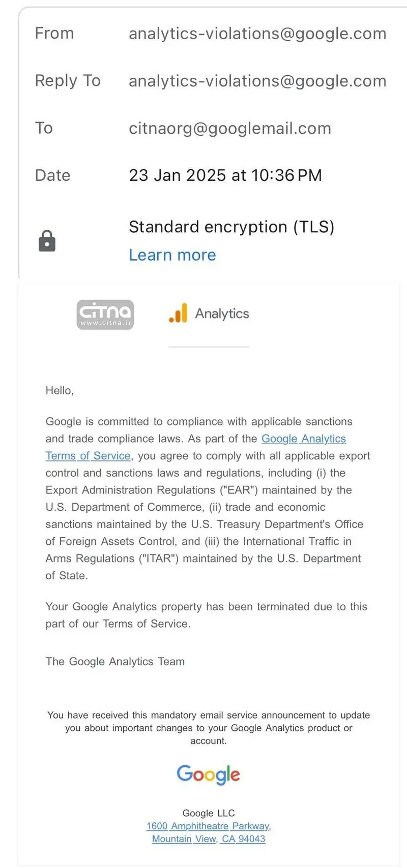Select the Reply To email address
407x868 pixels.
click(257, 81)
